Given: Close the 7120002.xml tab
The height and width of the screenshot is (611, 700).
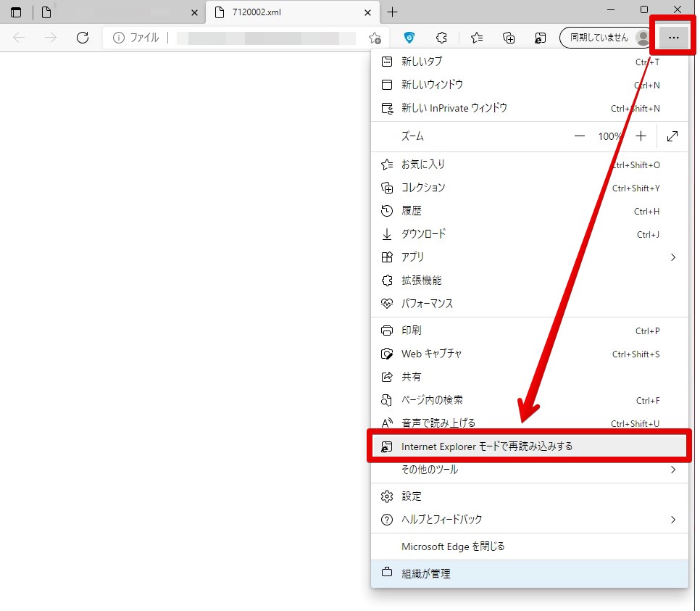Looking at the screenshot, I should [x=367, y=12].
